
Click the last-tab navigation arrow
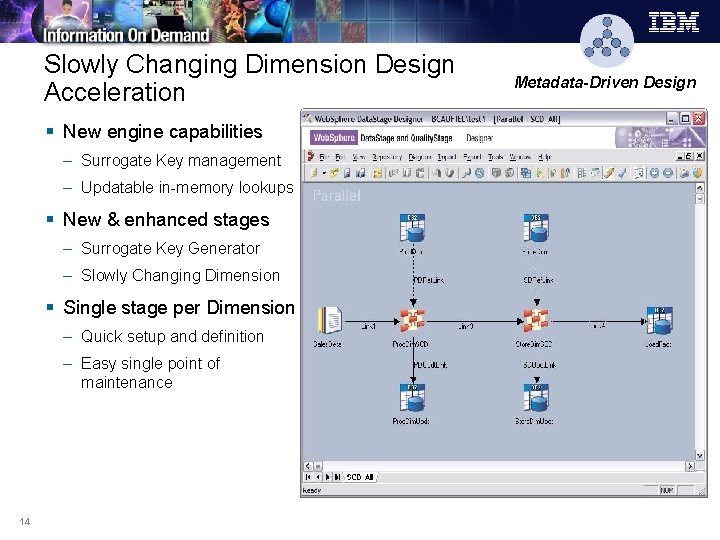click(x=338, y=477)
